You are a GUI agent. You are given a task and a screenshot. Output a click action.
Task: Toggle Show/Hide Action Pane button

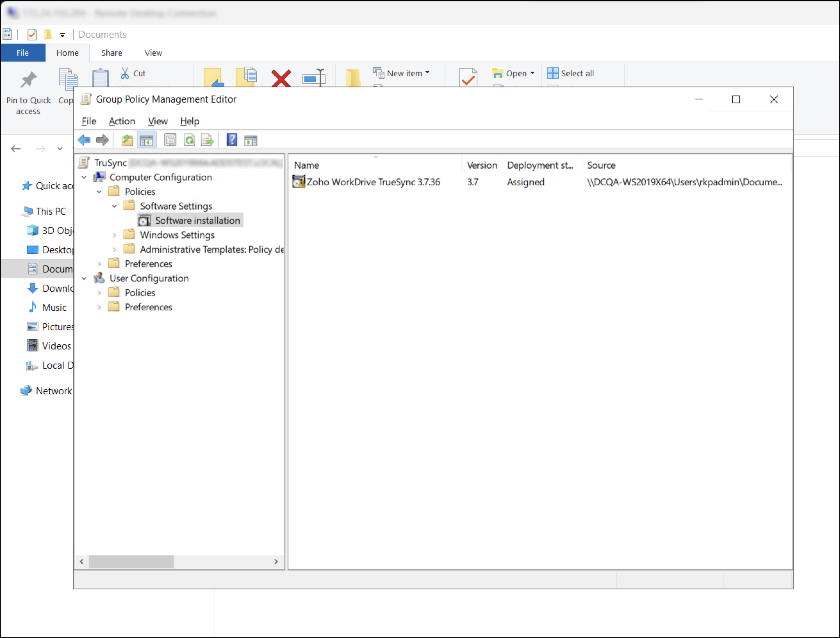point(251,141)
